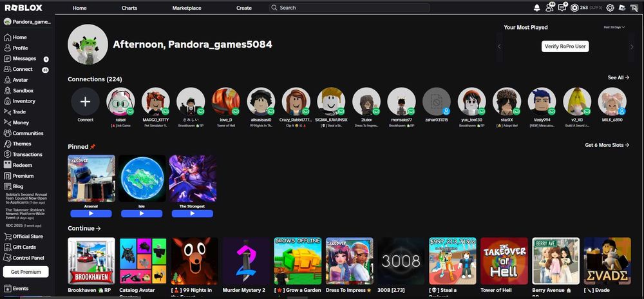Open the messages chat icon in top bar
The image size is (644, 299).
click(562, 7)
